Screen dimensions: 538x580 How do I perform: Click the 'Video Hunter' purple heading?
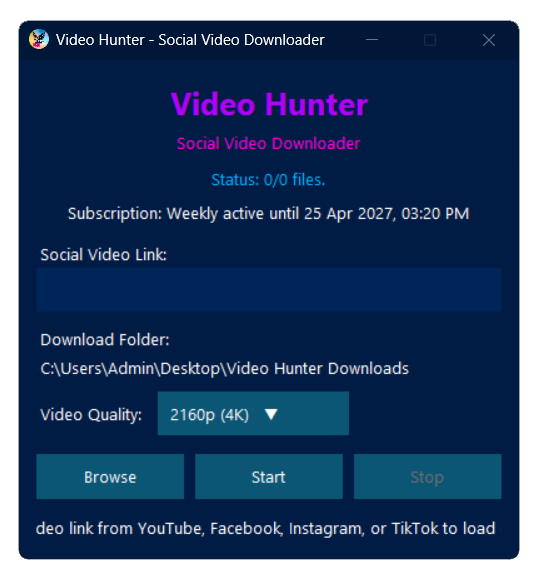(269, 104)
